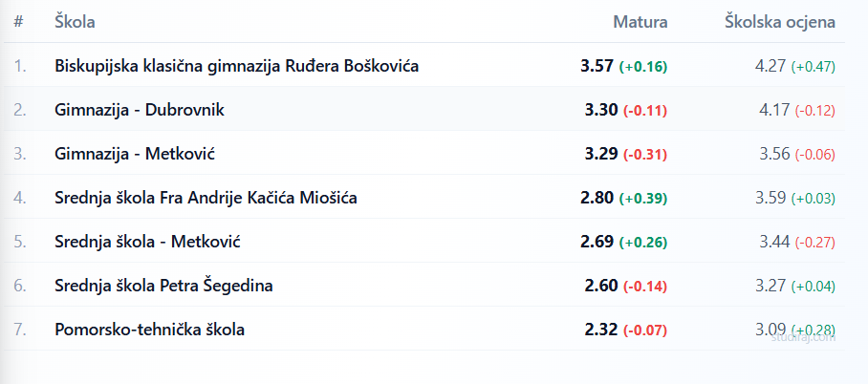Click Srednja škola - Metković entry
This screenshot has height=384, width=868.
147,242
